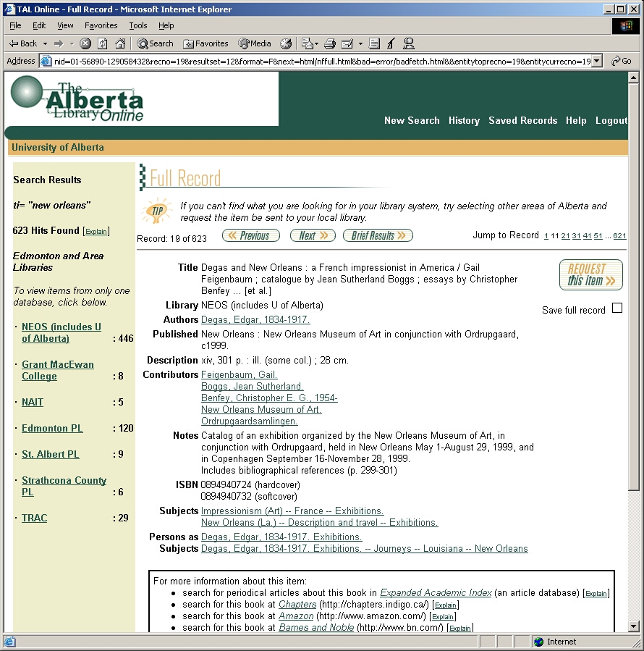This screenshot has width=644, height=651.
Task: Open the Edit button dropdown arrow
Action: (360, 43)
